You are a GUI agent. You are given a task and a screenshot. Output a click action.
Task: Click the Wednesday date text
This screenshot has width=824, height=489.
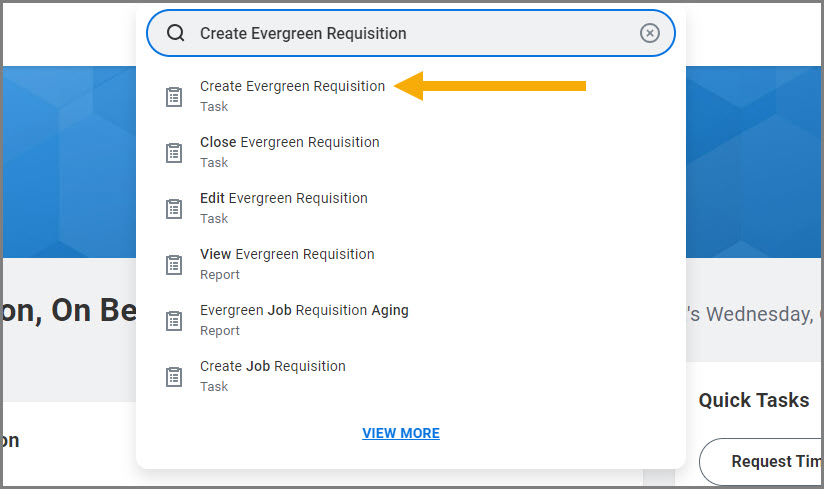pyautogui.click(x=755, y=314)
